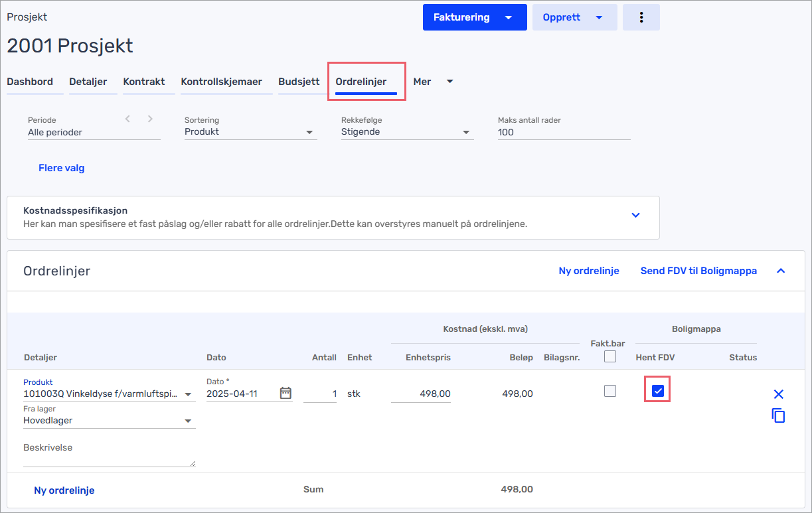Open the Fakturering dropdown button

pos(475,17)
